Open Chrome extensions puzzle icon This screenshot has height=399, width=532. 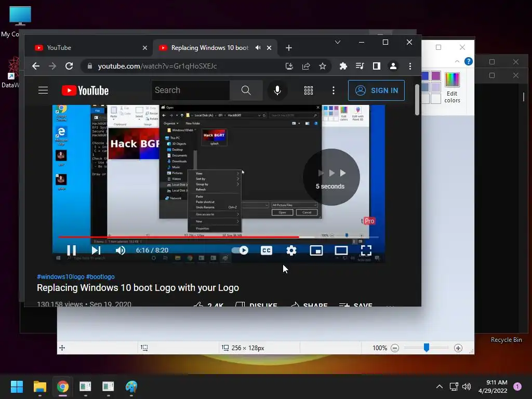tap(343, 66)
